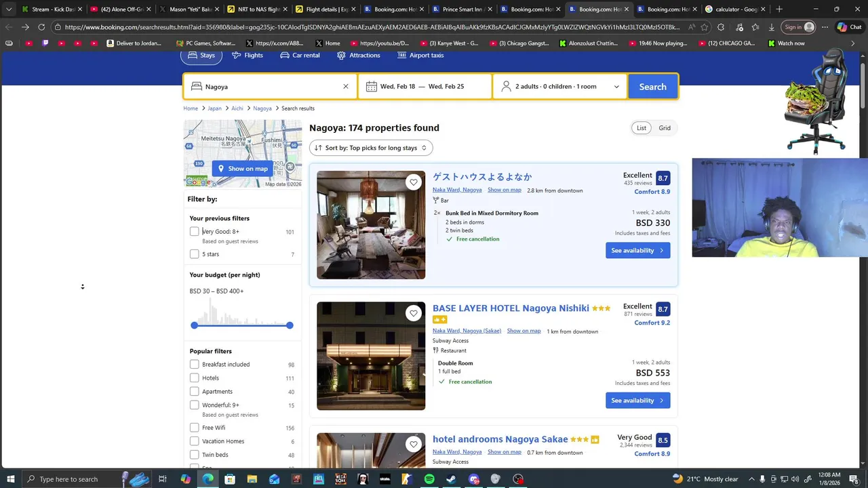
Task: Save ゲストハウスよるよなか with the heart icon
Action: [x=414, y=182]
